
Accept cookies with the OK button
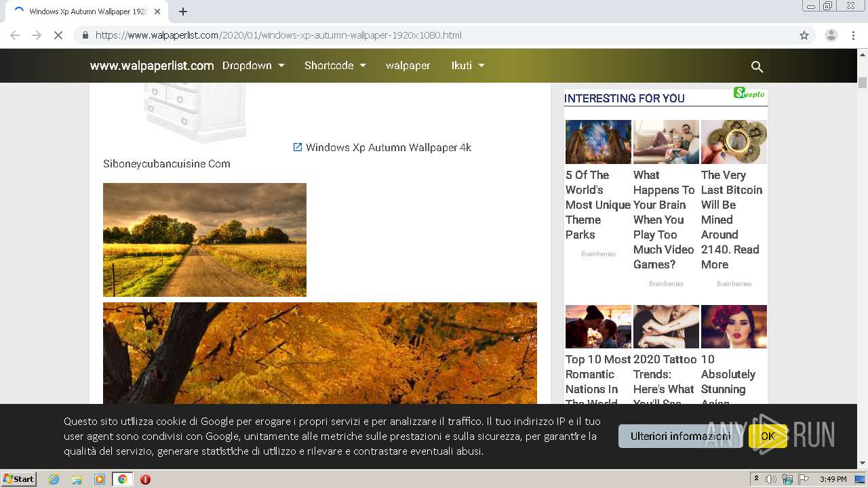pos(768,436)
